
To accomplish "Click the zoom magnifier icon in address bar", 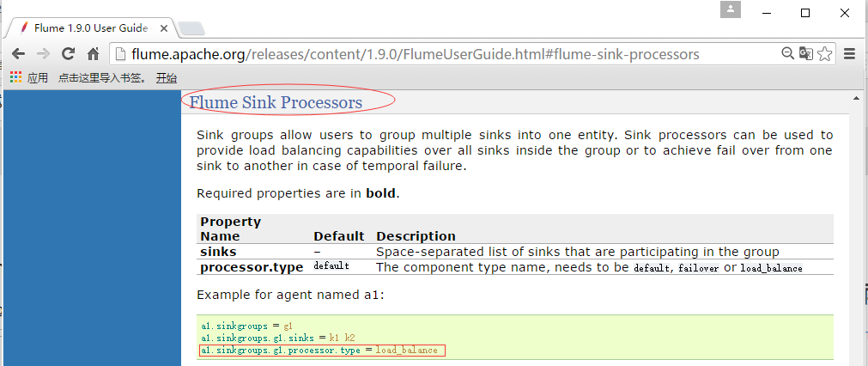I will coord(787,54).
